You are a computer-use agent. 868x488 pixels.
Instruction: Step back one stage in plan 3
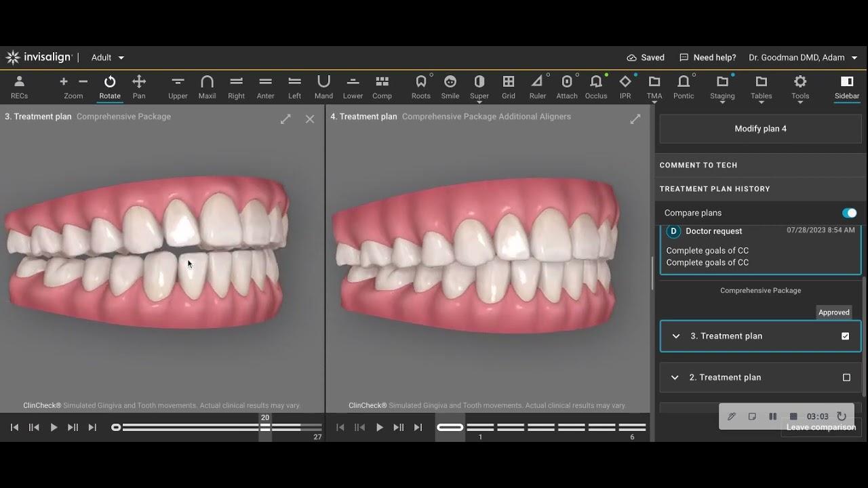click(x=34, y=428)
